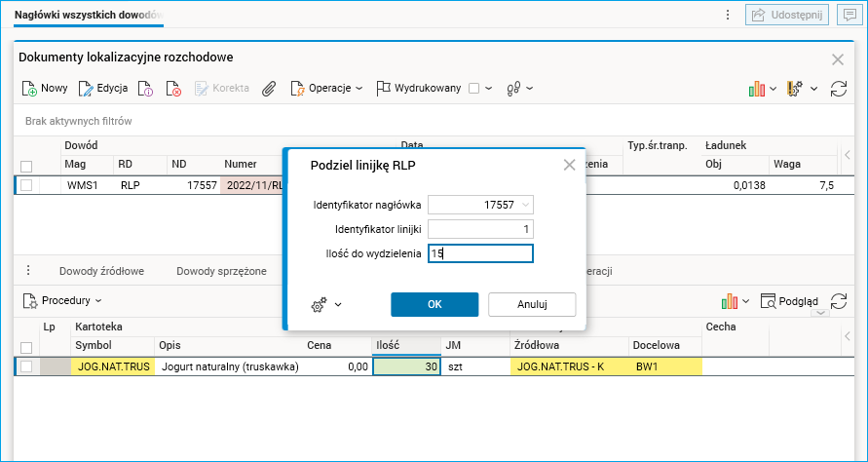Click the Nowy new document icon
Screen dimensions: 868x462
pos(30,89)
